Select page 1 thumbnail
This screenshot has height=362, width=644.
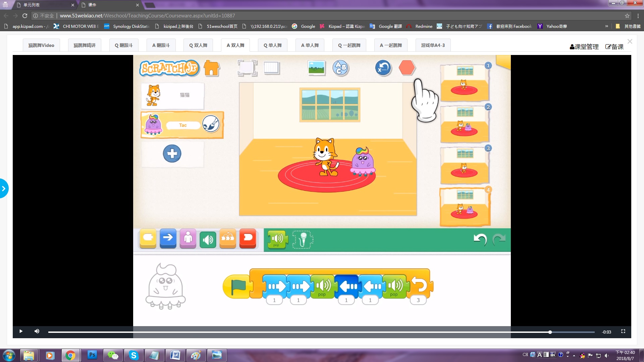(465, 83)
